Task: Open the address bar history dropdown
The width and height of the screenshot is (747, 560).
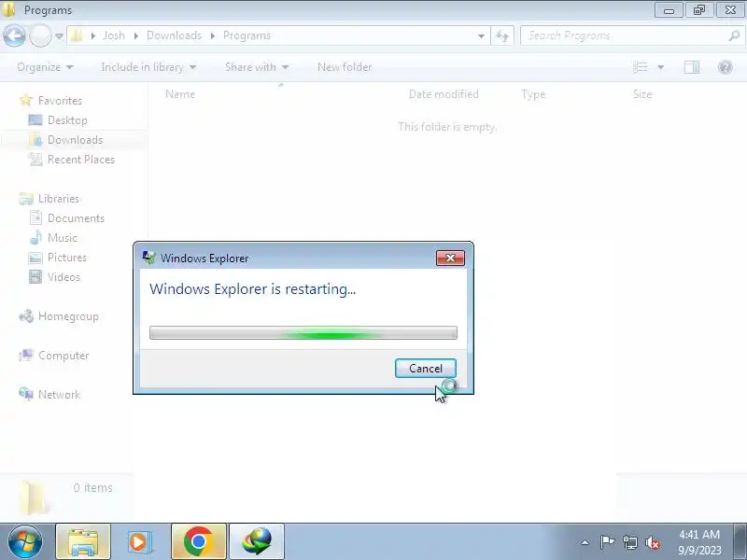Action: (481, 35)
